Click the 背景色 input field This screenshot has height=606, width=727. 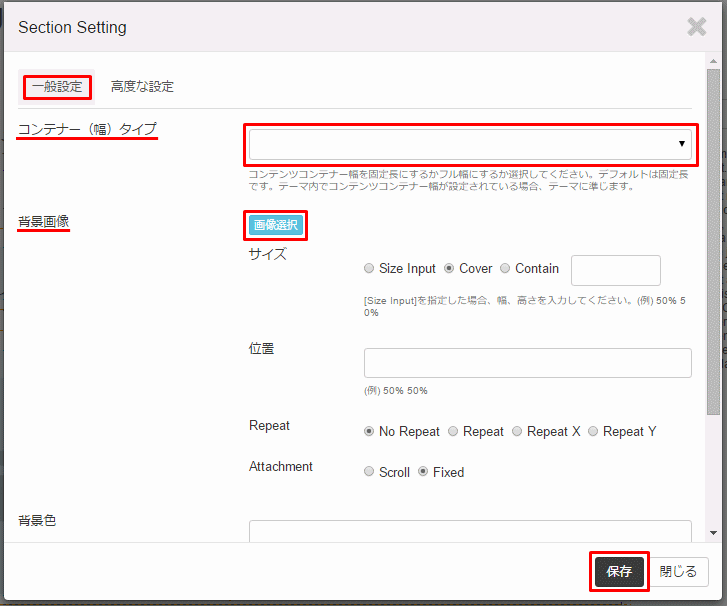pyautogui.click(x=470, y=531)
